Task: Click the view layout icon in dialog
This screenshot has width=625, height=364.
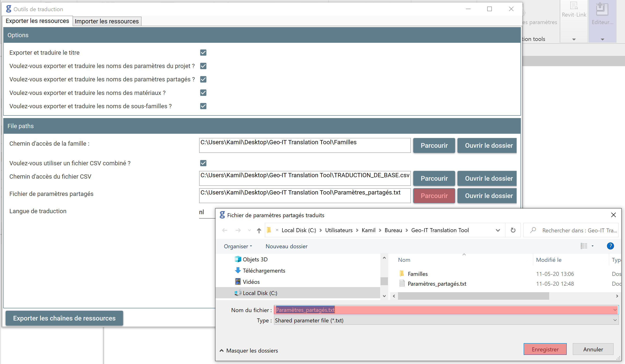Action: pos(584,246)
